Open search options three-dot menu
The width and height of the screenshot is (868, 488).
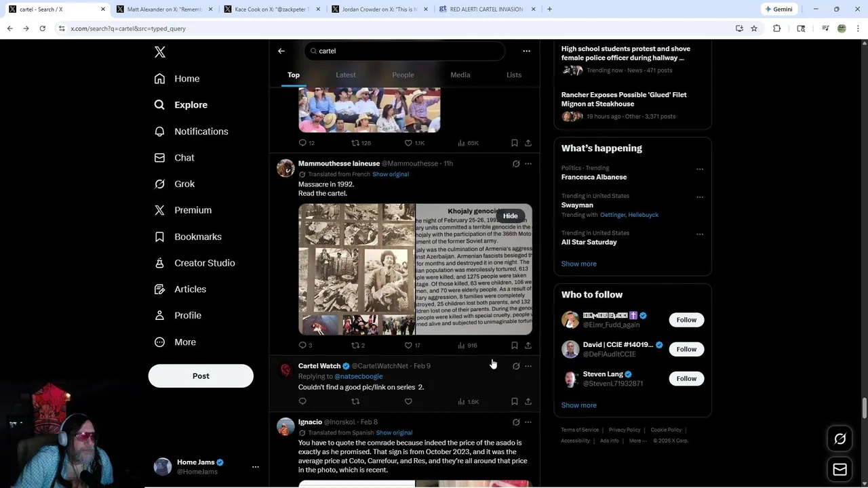tap(526, 51)
